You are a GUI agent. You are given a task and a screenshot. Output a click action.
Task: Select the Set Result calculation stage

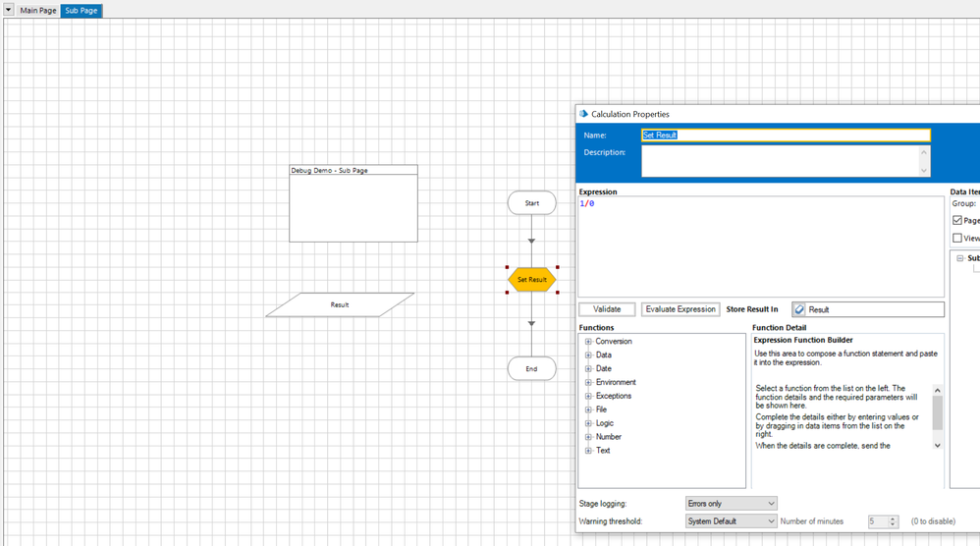click(531, 280)
